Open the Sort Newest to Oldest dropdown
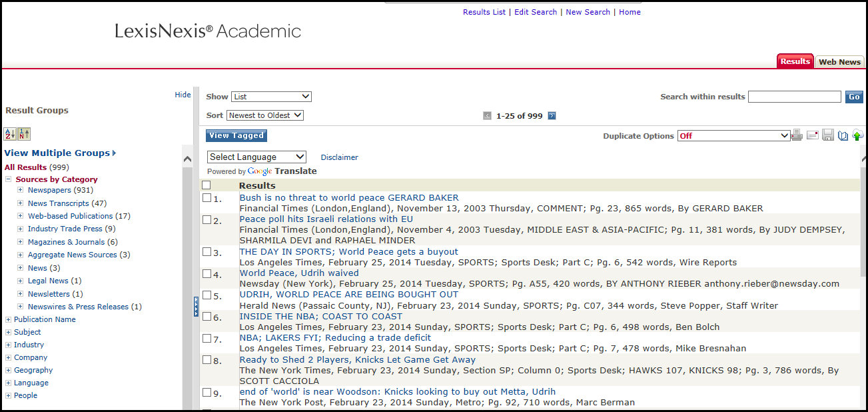Screen dimensions: 868x412 [265, 115]
